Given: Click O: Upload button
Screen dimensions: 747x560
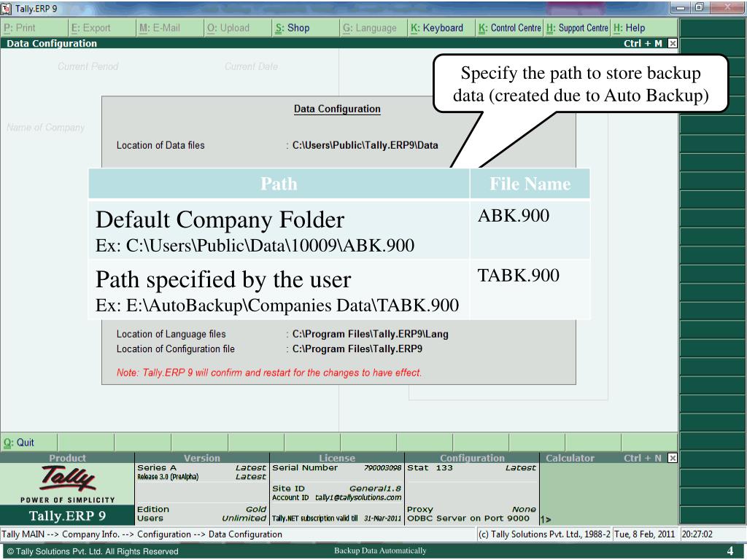Looking at the screenshot, I should [239, 28].
